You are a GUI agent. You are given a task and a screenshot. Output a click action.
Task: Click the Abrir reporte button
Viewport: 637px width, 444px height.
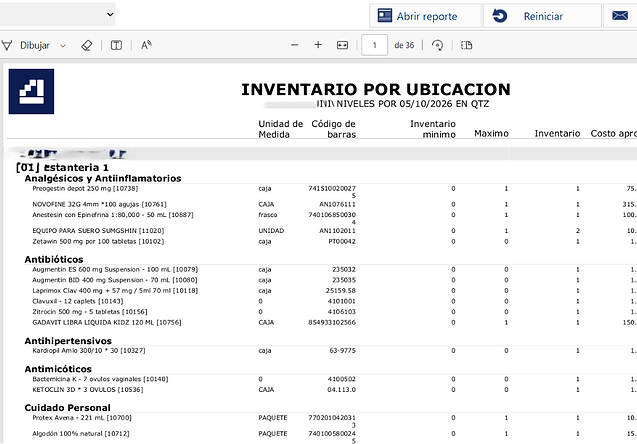pos(425,16)
